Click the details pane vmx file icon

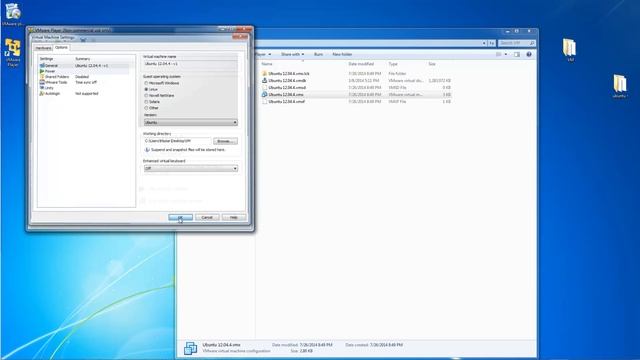tap(190, 348)
